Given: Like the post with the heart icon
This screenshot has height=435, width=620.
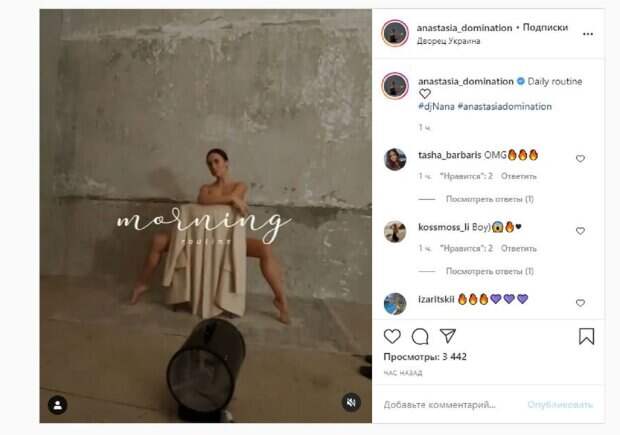Looking at the screenshot, I should pos(392,337).
